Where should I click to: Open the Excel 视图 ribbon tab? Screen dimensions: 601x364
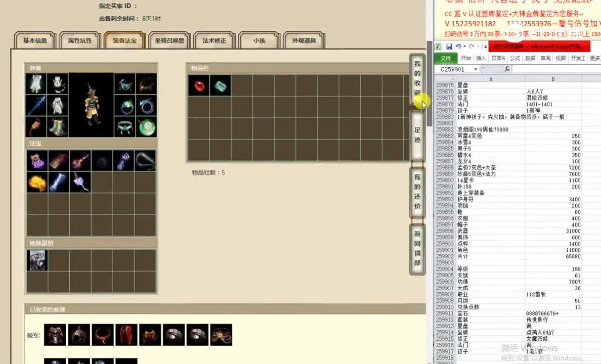point(561,58)
